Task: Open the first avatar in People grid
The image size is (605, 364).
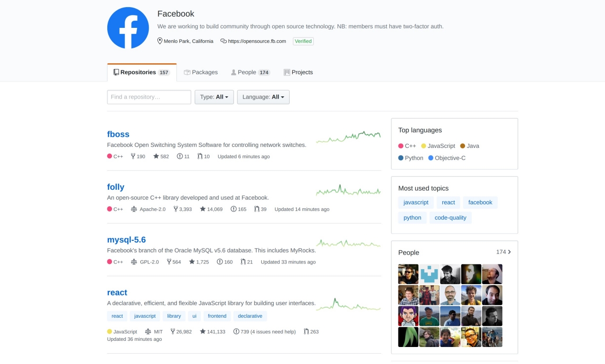Action: [x=408, y=274]
